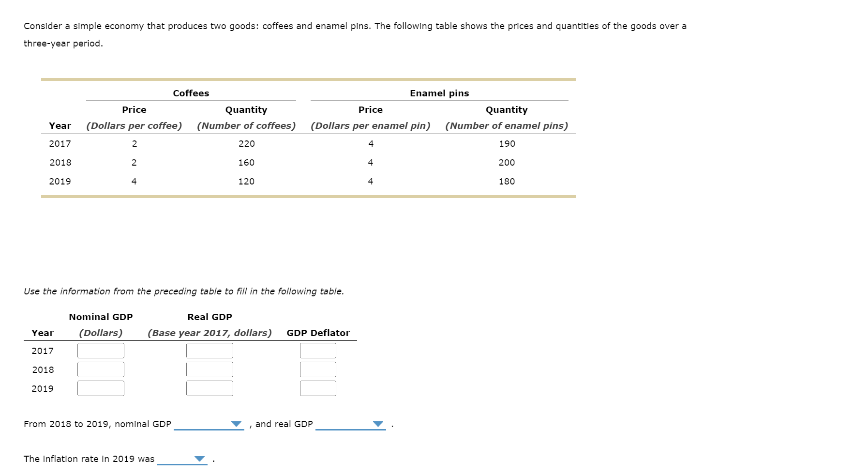Click the blue arrow beside nominal GDP blank

pyautogui.click(x=236, y=424)
